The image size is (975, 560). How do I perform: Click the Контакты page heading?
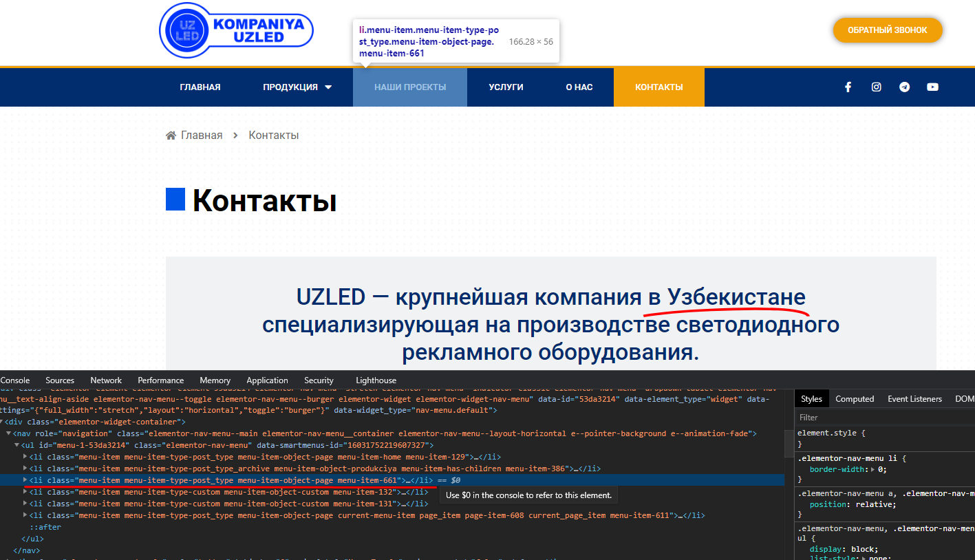[x=264, y=201]
